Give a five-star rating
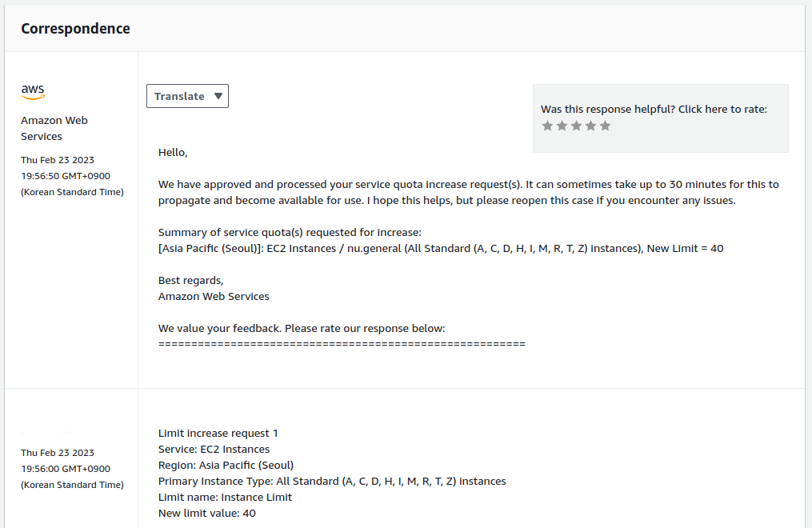Viewport: 812px width, 528px height. (606, 126)
